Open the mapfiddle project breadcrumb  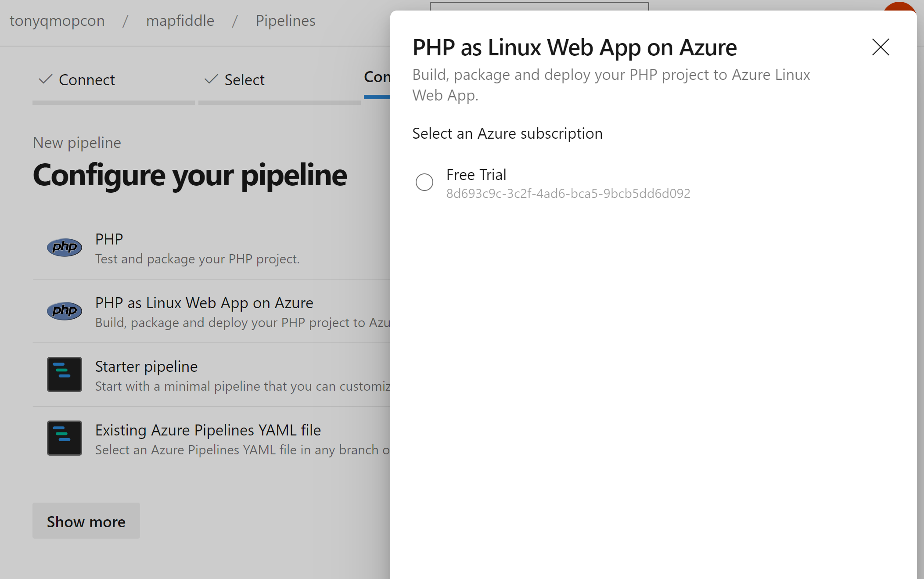pos(180,21)
